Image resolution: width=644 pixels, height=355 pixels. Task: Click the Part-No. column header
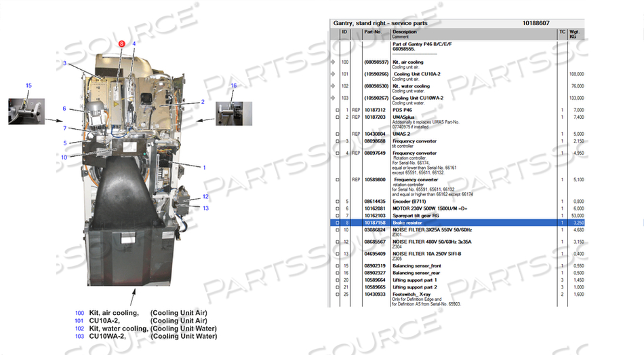click(373, 32)
